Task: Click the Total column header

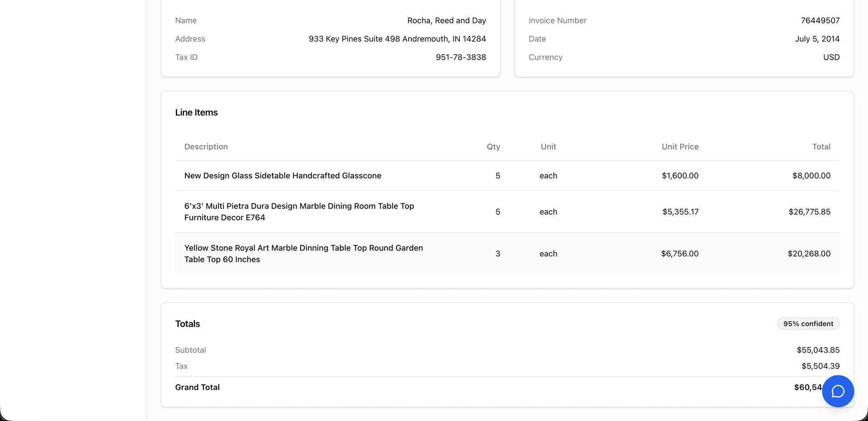Action: point(821,146)
